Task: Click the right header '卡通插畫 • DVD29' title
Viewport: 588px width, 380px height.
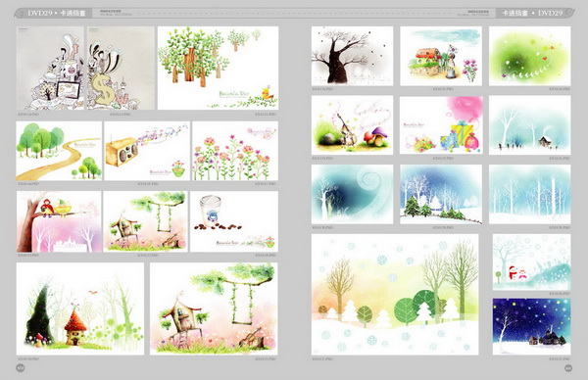Action: 532,13
